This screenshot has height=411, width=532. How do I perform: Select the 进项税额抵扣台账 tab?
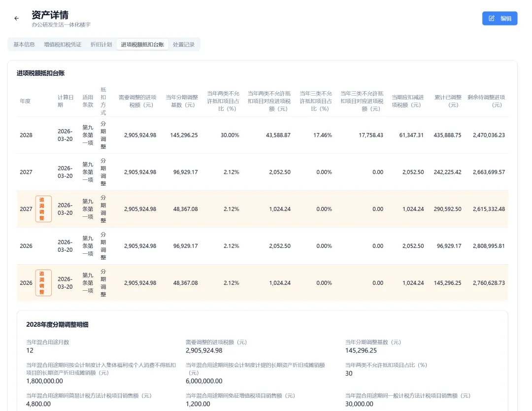click(x=142, y=44)
